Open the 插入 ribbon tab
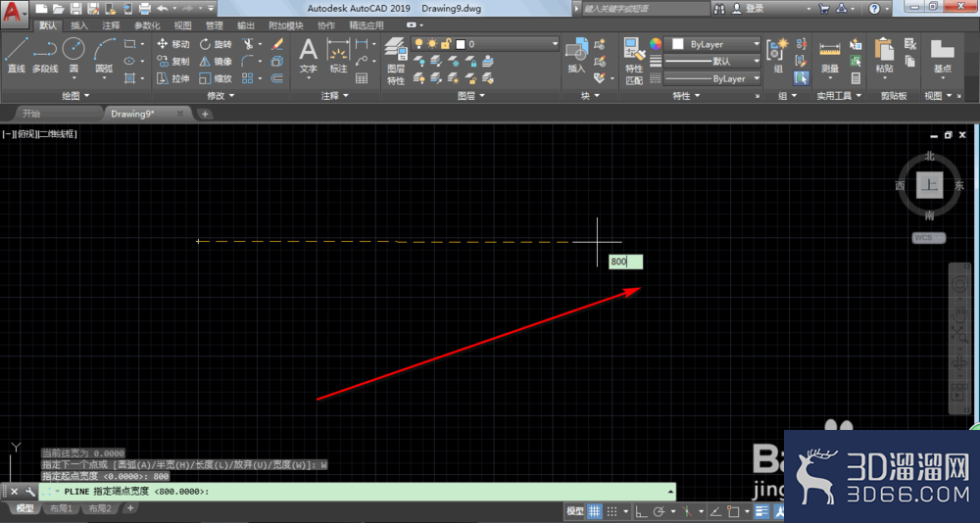 (x=79, y=25)
